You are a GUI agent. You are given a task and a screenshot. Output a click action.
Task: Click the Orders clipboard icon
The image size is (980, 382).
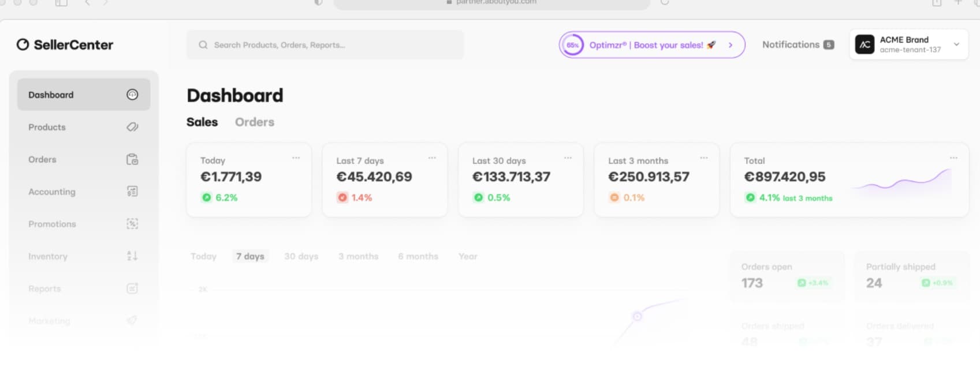coord(132,159)
